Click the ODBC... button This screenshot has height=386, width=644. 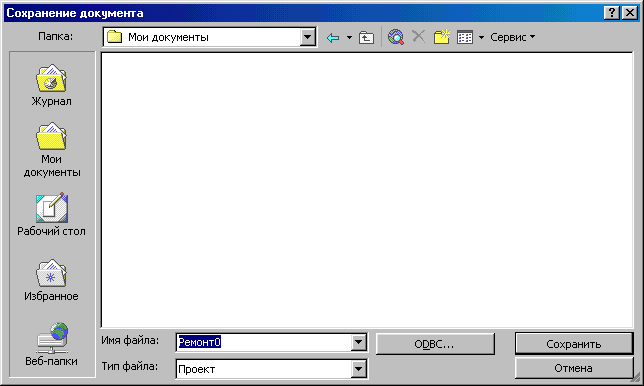[435, 344]
